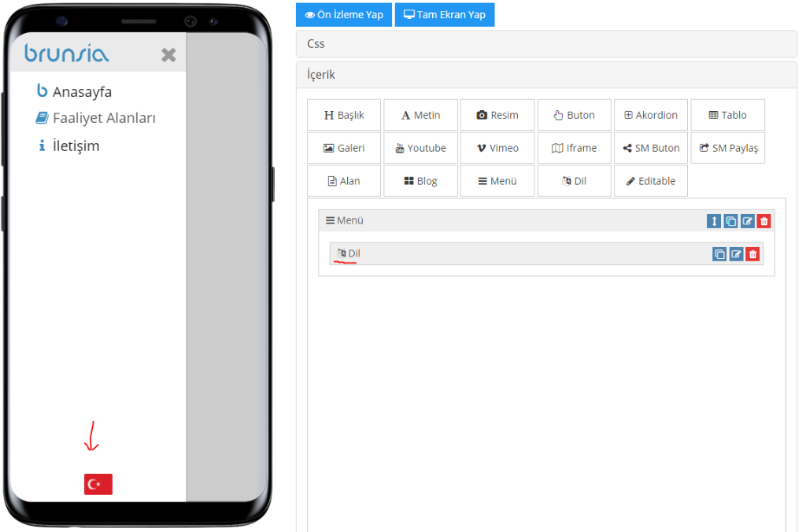Duplicate the Dil element with the copy icon
Screen dimensions: 806x532
(x=719, y=254)
